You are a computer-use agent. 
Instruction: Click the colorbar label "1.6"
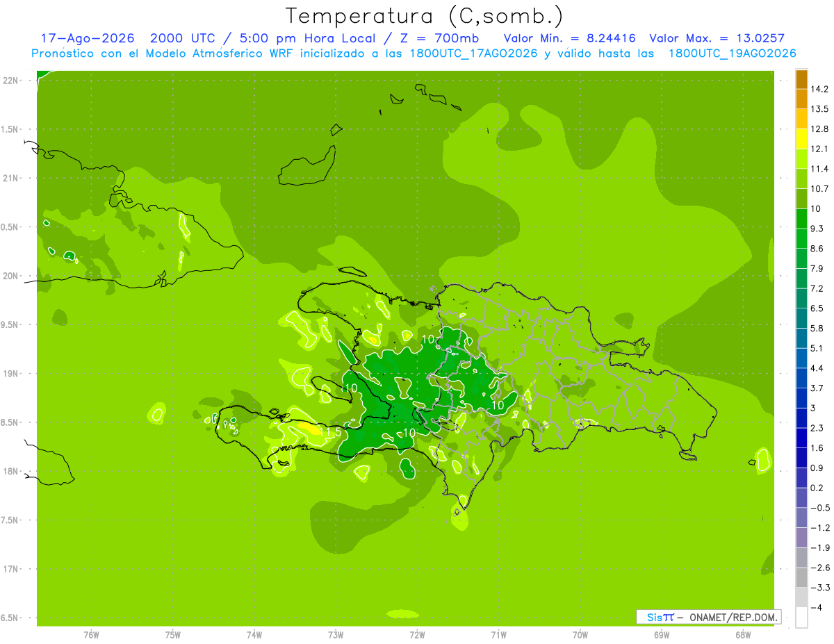pyautogui.click(x=817, y=448)
